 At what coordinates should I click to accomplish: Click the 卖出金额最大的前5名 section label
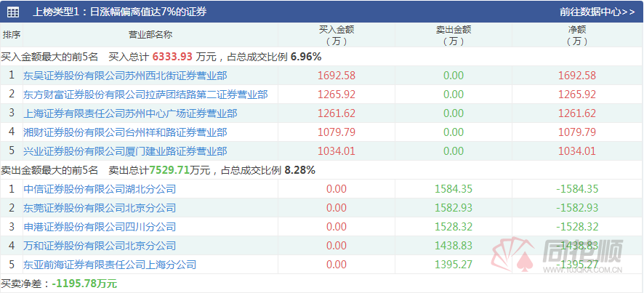point(49,170)
